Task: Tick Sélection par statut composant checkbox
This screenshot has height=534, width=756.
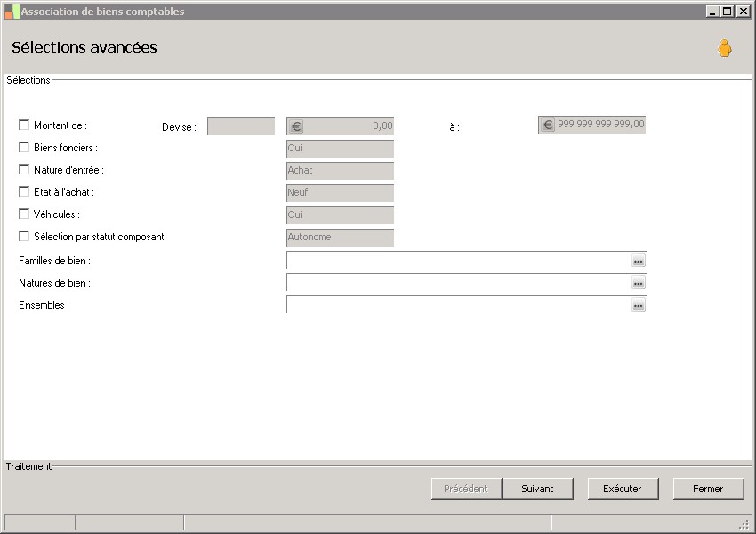Action: [24, 236]
